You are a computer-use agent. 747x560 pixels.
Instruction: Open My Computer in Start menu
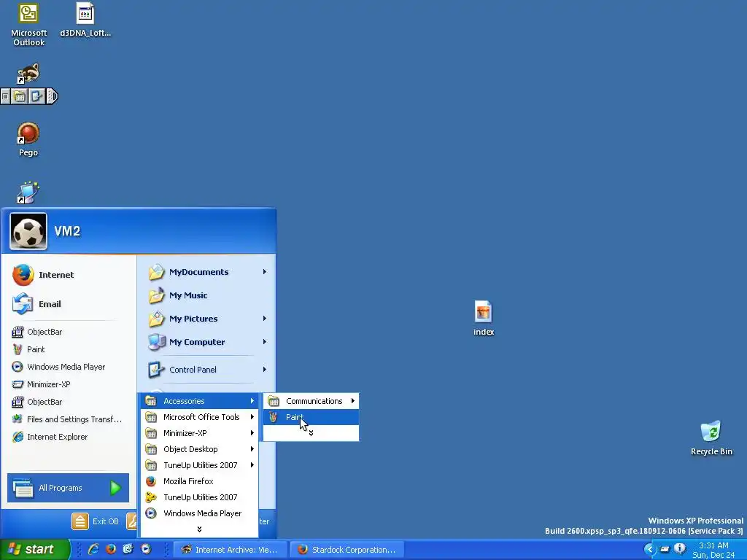tap(206, 342)
